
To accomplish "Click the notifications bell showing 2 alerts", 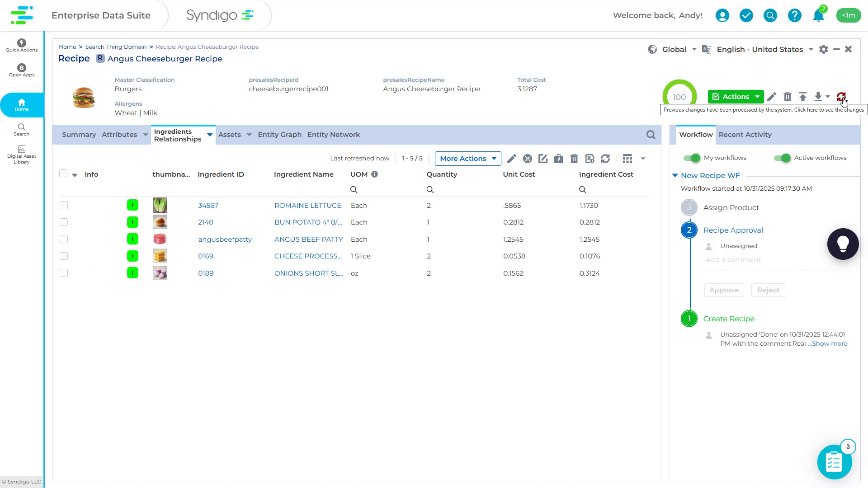I will click(818, 15).
